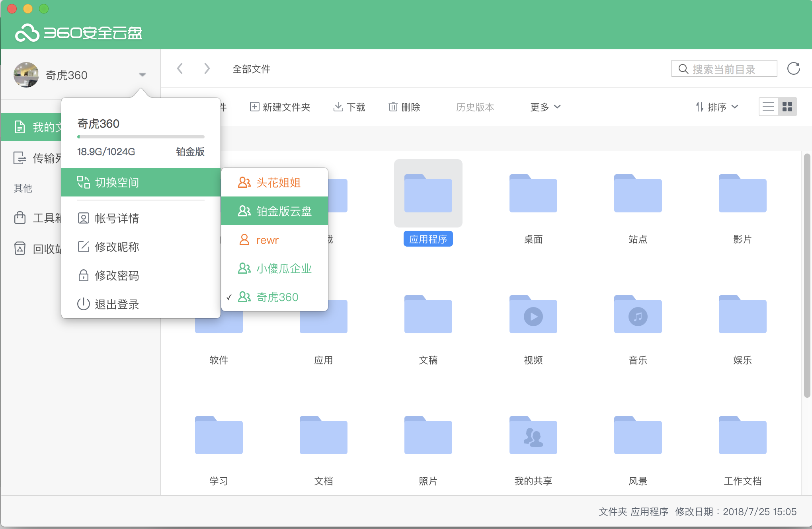Open the 风景 folder
Viewport: 812px width, 529px height.
tap(638, 435)
